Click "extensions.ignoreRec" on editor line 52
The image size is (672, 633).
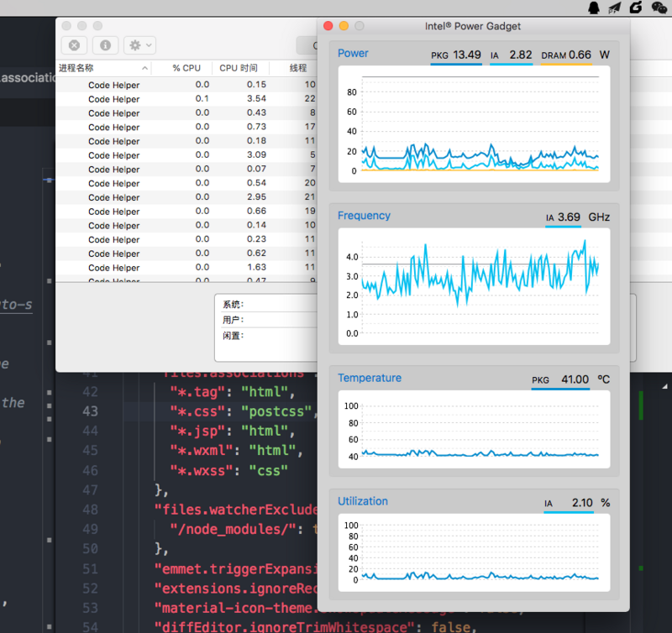[x=236, y=589]
